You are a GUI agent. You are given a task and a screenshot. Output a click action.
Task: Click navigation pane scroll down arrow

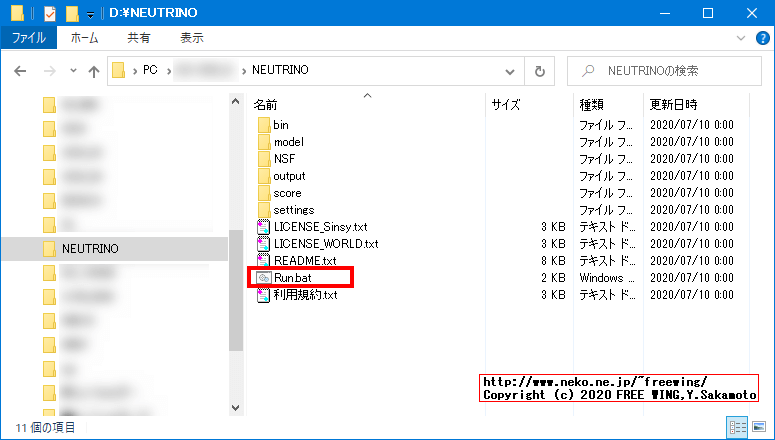click(236, 408)
